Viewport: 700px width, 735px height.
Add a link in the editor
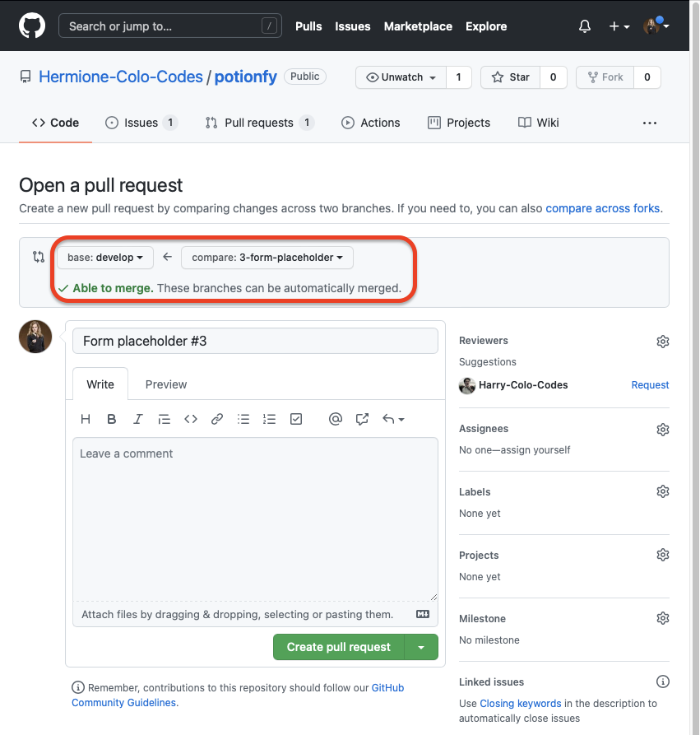click(217, 419)
